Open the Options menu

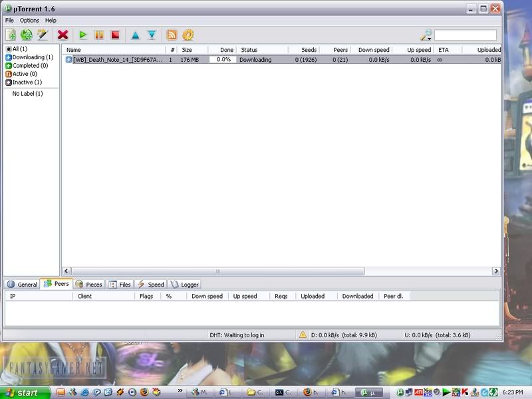click(29, 21)
